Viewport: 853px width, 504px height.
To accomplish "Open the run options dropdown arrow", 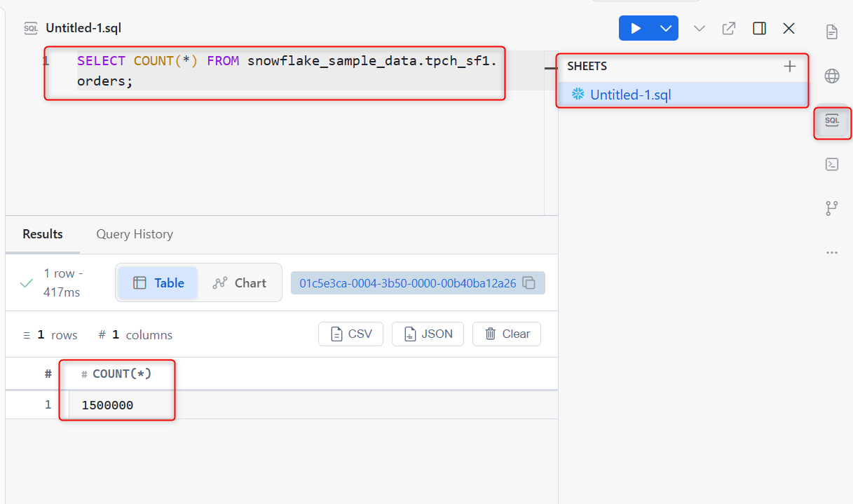I will tap(666, 28).
